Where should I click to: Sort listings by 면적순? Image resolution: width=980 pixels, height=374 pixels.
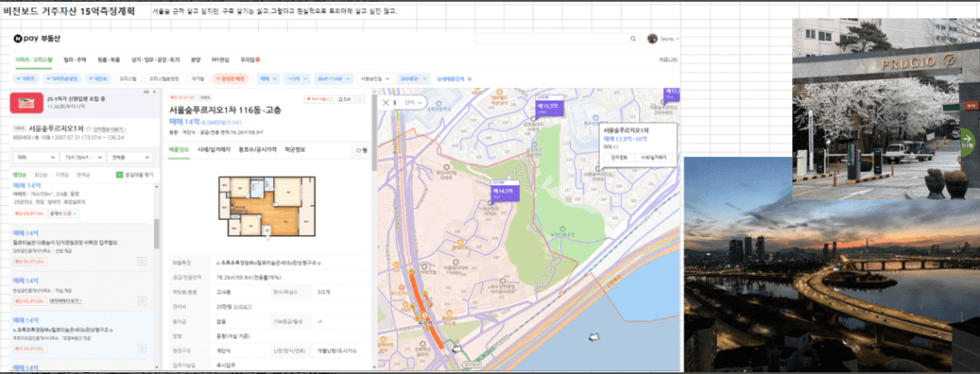point(83,174)
